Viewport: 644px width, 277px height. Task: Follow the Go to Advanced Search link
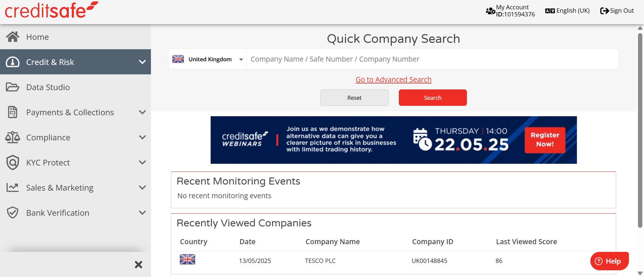[393, 80]
